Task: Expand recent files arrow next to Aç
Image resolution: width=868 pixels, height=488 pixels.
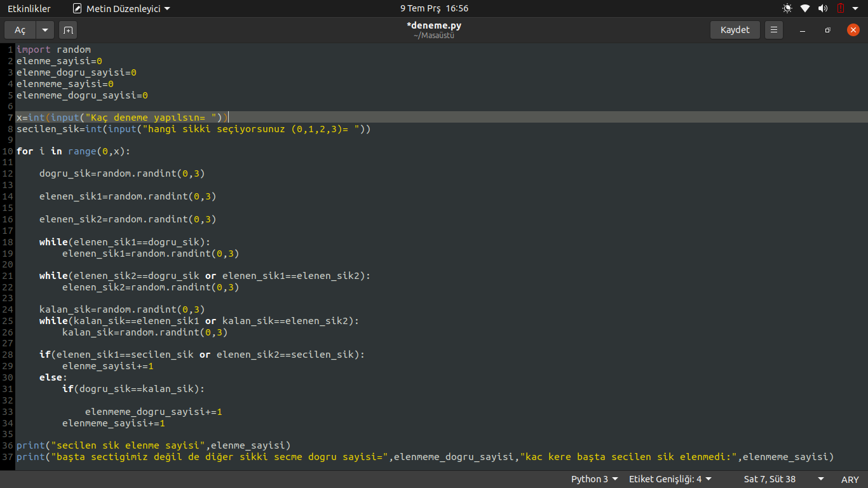Action: coord(45,30)
